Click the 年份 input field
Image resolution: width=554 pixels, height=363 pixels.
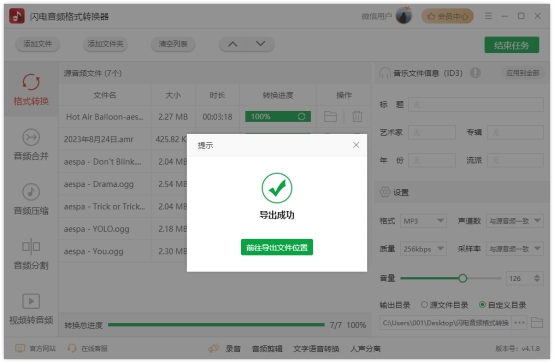pyautogui.click(x=432, y=160)
